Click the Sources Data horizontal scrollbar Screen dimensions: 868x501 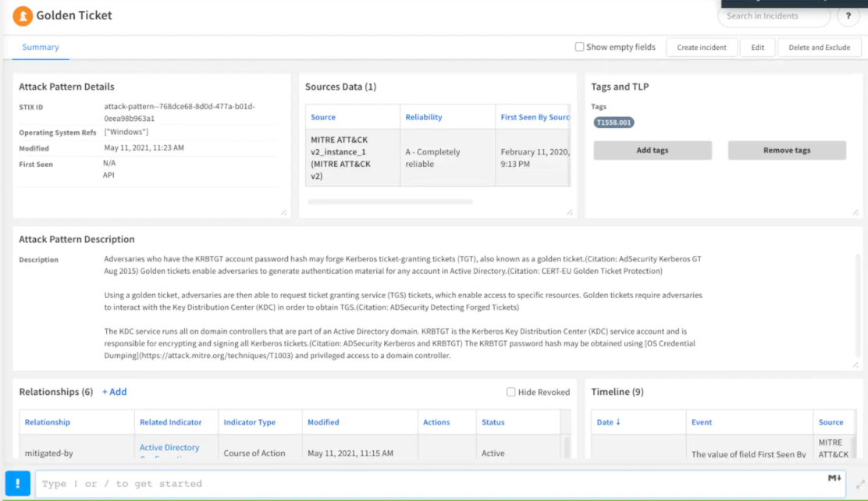390,202
